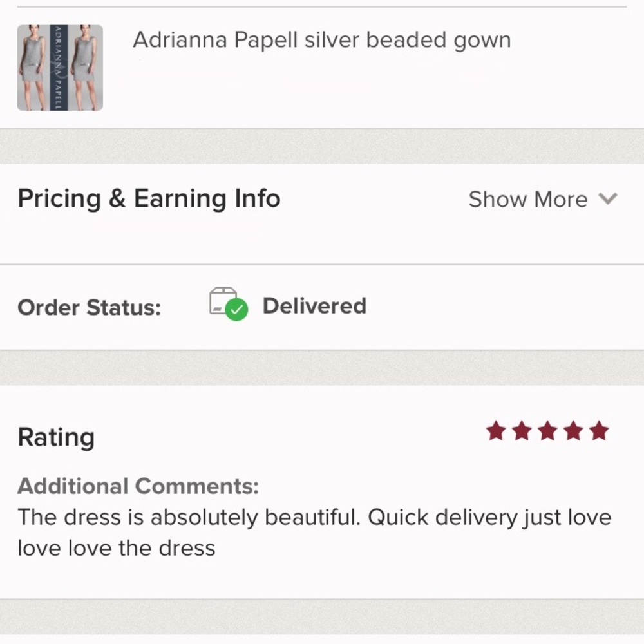Click the delivered package box icon

(222, 300)
